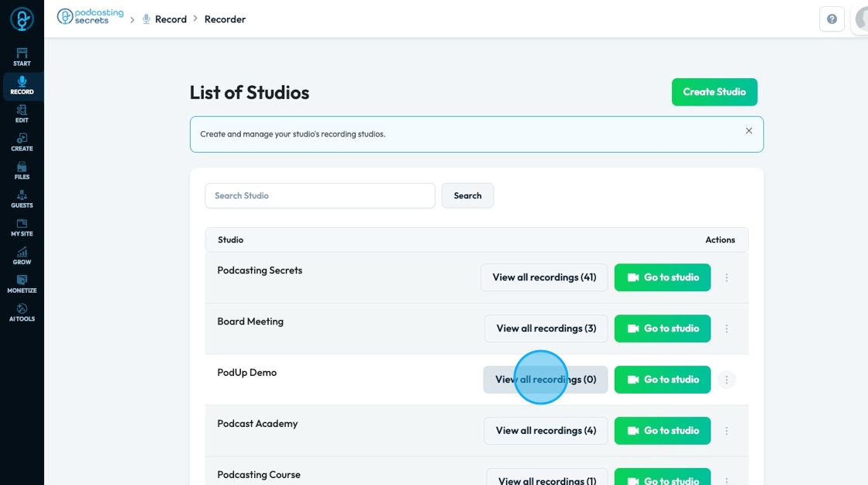View all recordings for Podcast Academy

click(x=546, y=431)
